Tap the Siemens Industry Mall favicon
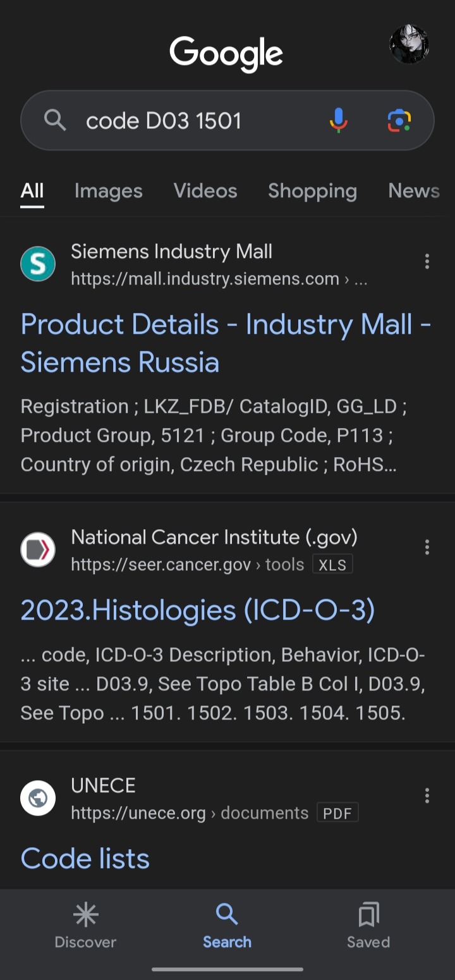Viewport: 455px width, 980px height. pyautogui.click(x=38, y=264)
